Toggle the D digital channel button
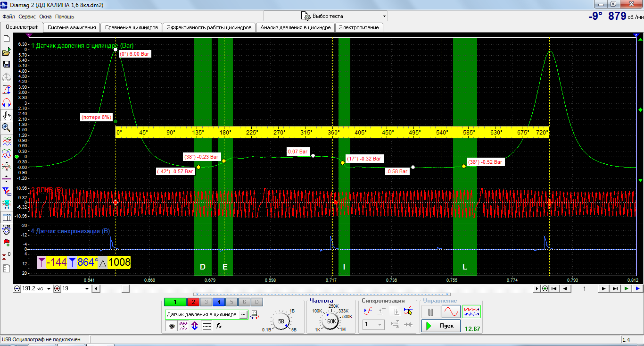 click(x=256, y=302)
